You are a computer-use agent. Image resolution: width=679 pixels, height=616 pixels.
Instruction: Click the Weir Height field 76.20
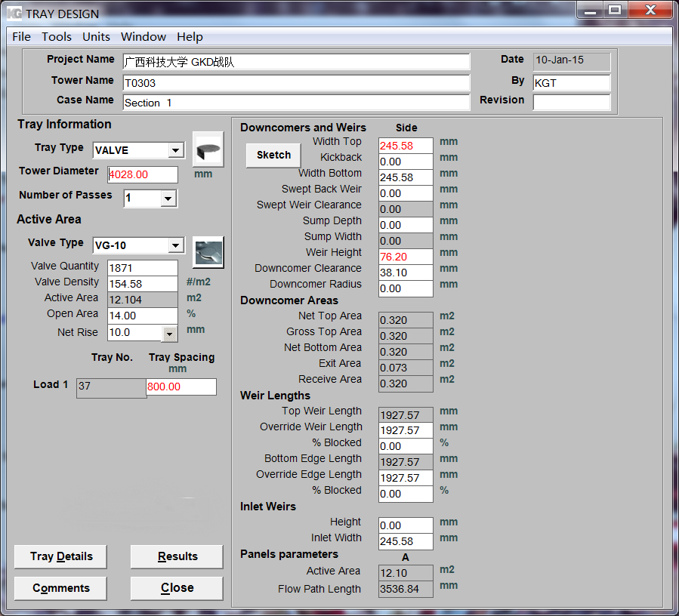[x=406, y=257]
